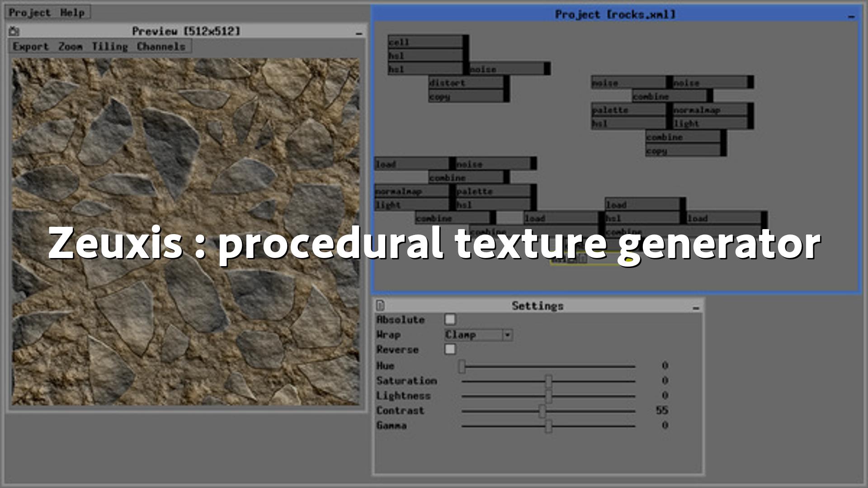The width and height of the screenshot is (868, 488).
Task: Open the Zoom menu in Preview
Action: pyautogui.click(x=70, y=47)
